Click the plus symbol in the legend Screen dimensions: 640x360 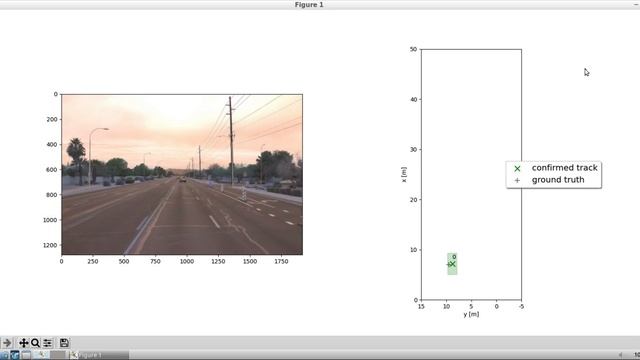tap(517, 180)
